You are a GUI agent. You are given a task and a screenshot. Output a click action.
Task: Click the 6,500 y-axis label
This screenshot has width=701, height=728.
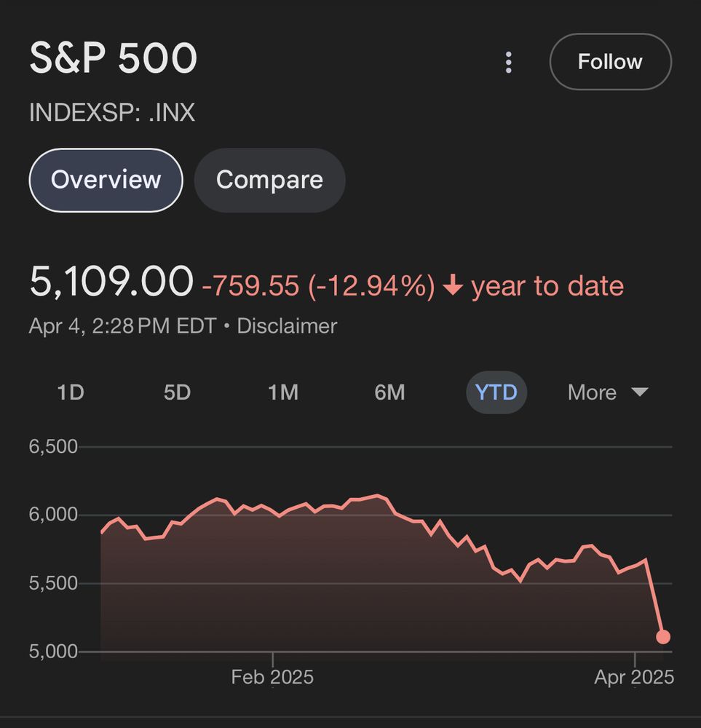click(53, 446)
